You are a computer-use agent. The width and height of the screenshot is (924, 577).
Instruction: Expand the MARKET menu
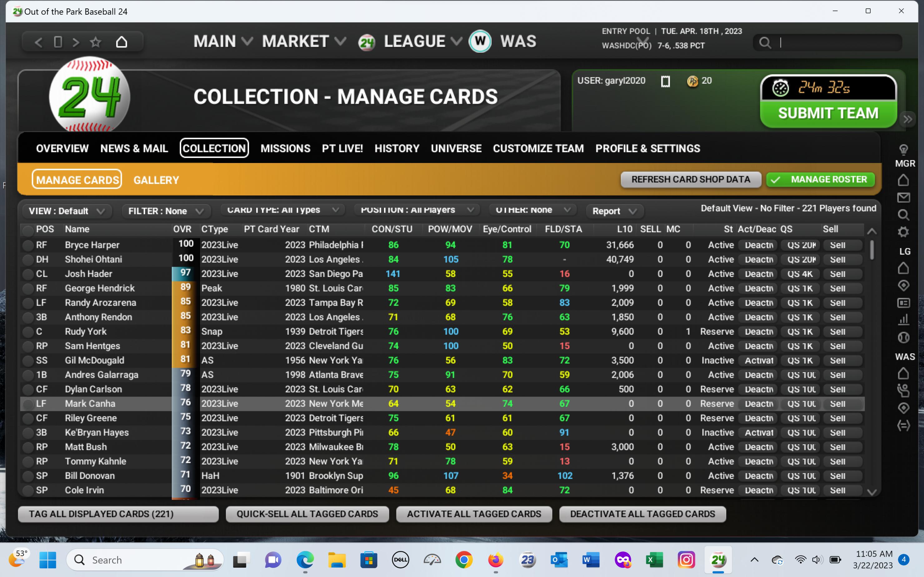pos(304,41)
